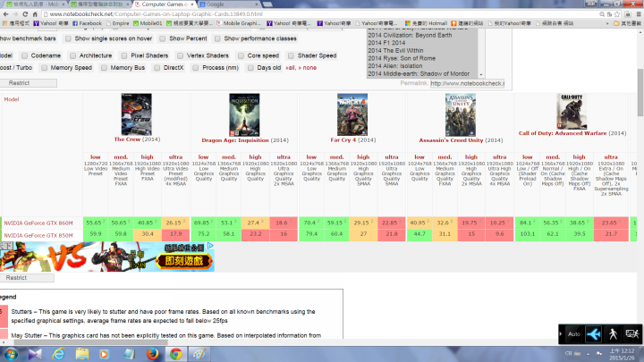Open the NVIDIA GeForce GTX 860M link
The image size is (644, 362).
(x=38, y=223)
